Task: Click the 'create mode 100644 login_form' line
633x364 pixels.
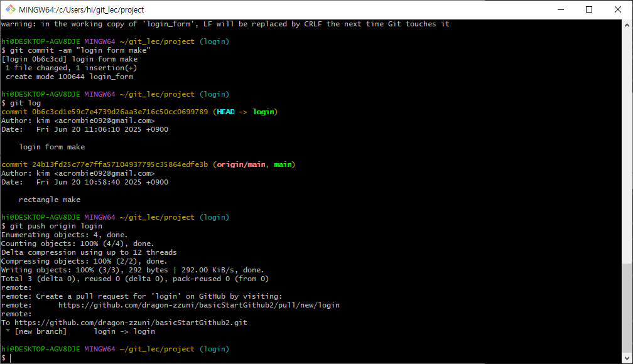Action: (70, 77)
